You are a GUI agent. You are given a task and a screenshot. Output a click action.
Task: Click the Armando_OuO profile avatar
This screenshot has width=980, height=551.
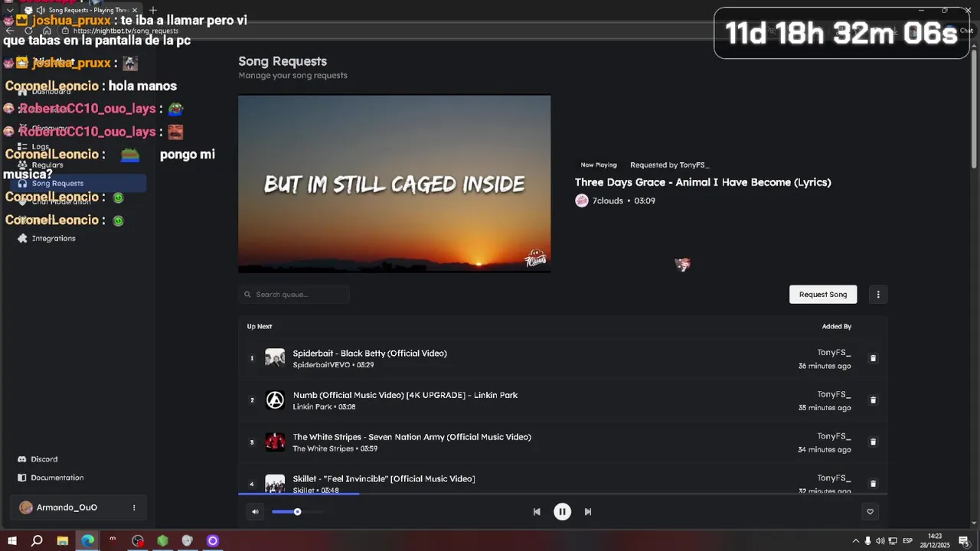point(26,507)
